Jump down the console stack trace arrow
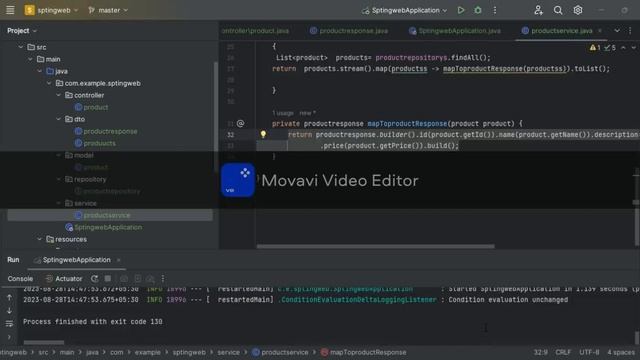The image size is (640, 360). pos(9,311)
